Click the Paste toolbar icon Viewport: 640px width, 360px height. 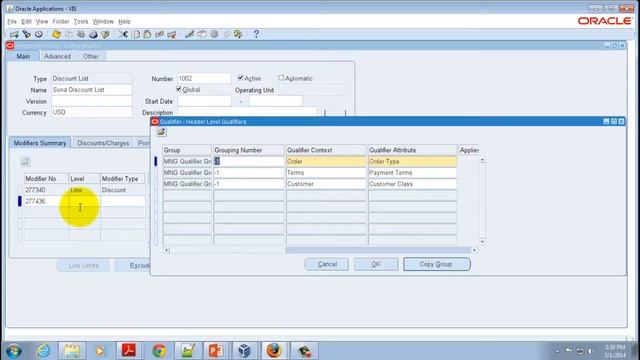click(x=147, y=34)
